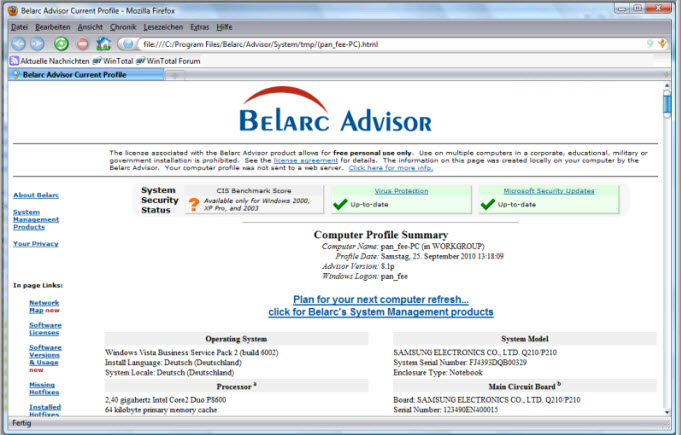Screen dimensions: 681x435
Task: Click the 'Windows Logon: pan_fee' line
Action: click(x=365, y=277)
